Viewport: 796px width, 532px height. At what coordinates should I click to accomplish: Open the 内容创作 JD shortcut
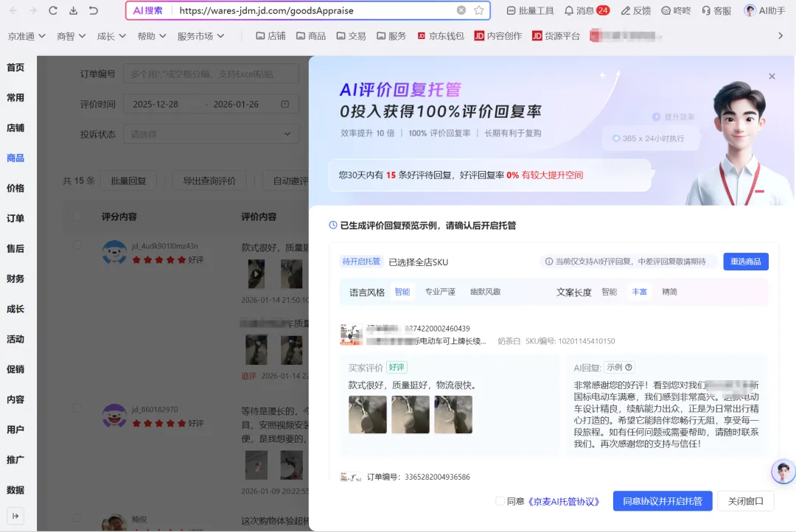pos(498,35)
